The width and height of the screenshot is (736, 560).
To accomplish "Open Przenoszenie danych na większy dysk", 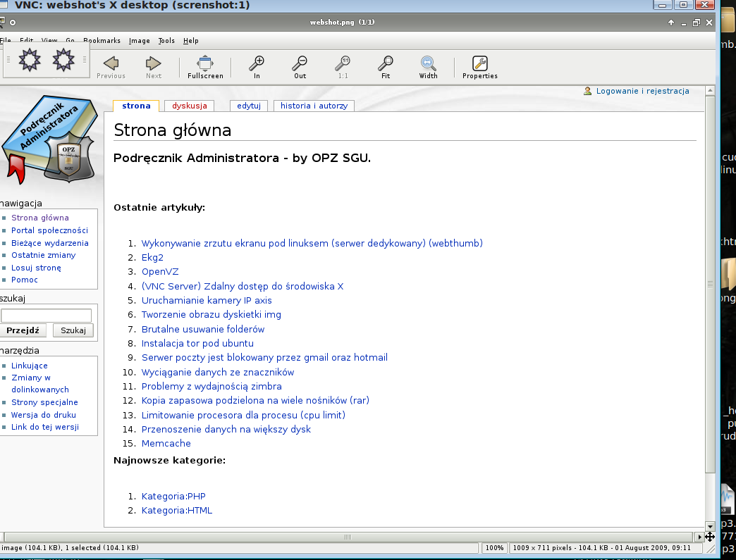I will (226, 429).
